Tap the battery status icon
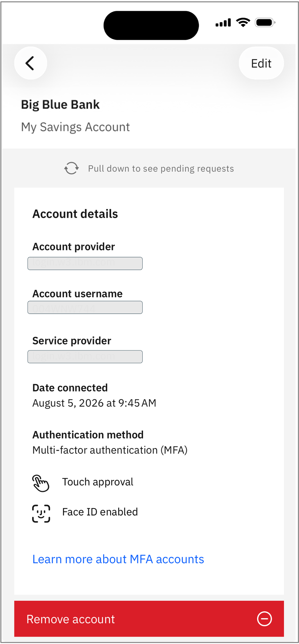This screenshot has height=644, width=299. pos(265,23)
